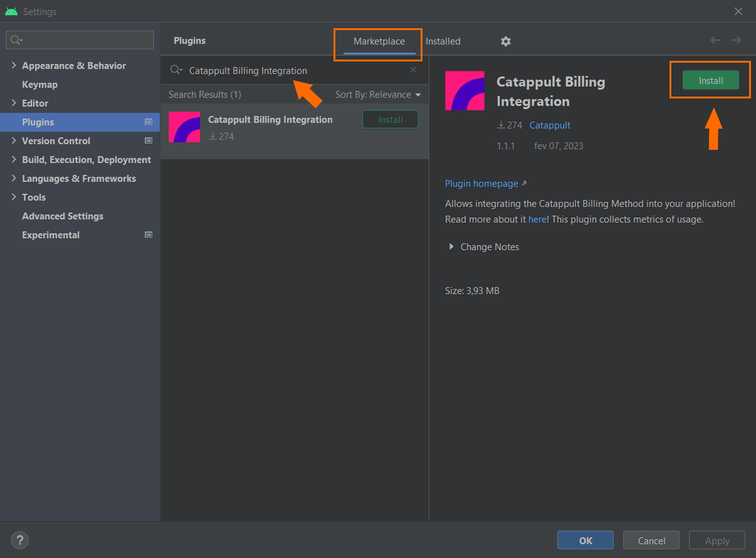Expand the Editor settings section
Viewport: 756px width, 558px height.
(14, 103)
